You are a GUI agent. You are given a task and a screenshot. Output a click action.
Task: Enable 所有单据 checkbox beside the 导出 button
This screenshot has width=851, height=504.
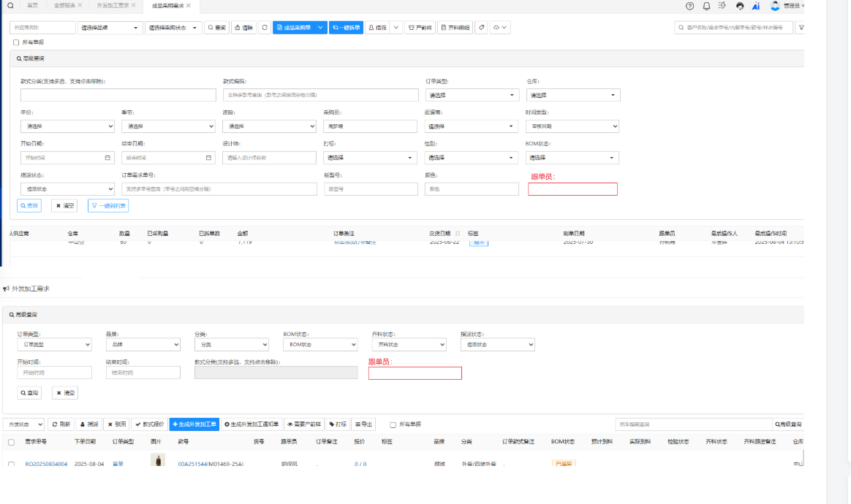point(393,424)
